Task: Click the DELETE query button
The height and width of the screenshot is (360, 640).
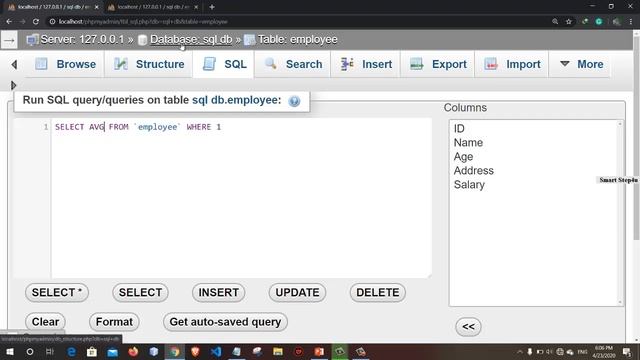Action: tap(378, 293)
